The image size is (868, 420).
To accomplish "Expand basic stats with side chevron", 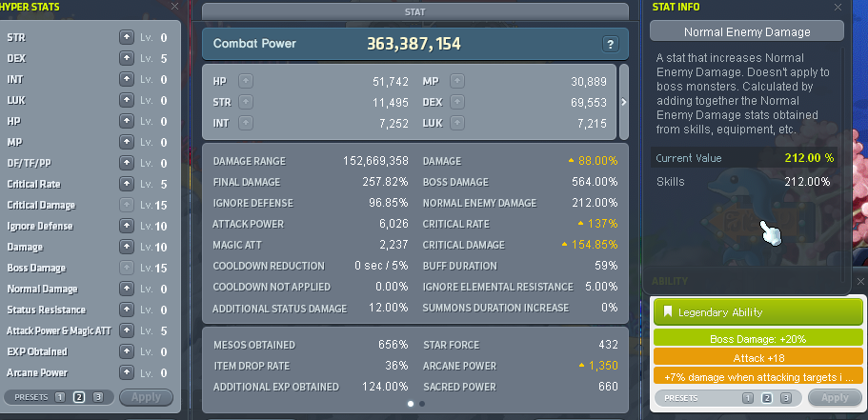I will pyautogui.click(x=624, y=102).
